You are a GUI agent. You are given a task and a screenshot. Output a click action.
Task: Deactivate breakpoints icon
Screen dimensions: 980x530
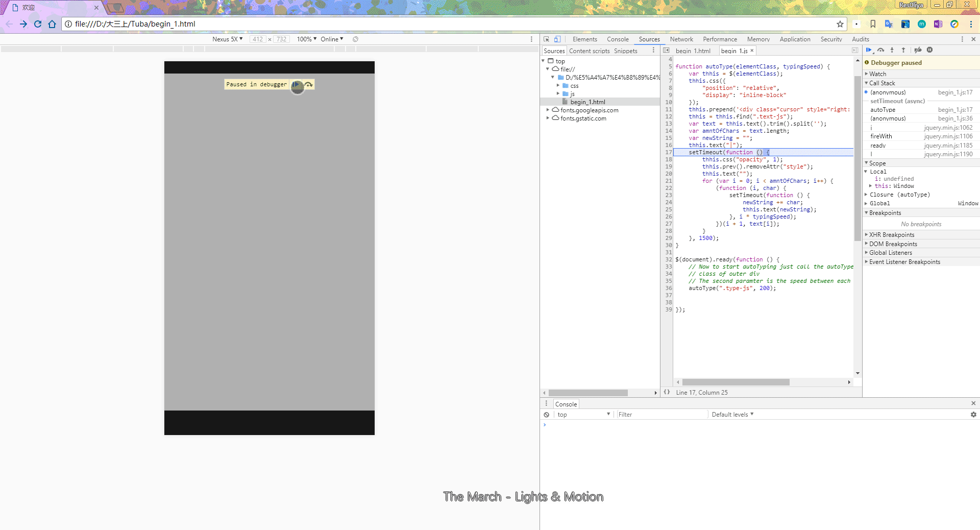click(918, 50)
